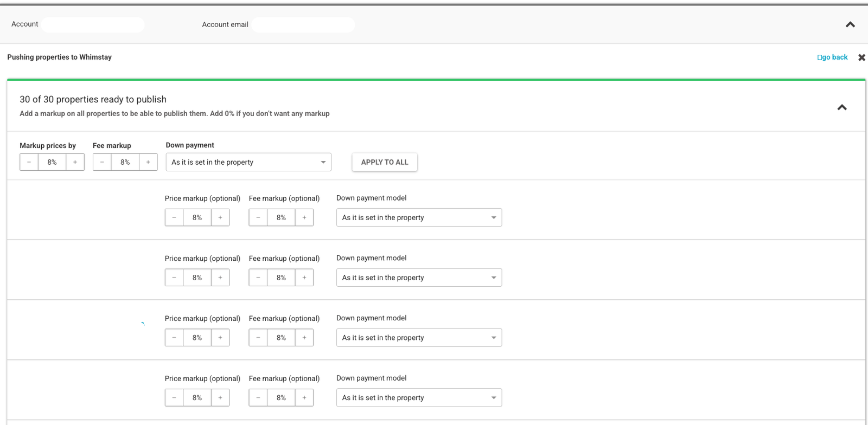868x425 pixels.
Task: Open the top Down payment dropdown
Action: click(x=248, y=162)
